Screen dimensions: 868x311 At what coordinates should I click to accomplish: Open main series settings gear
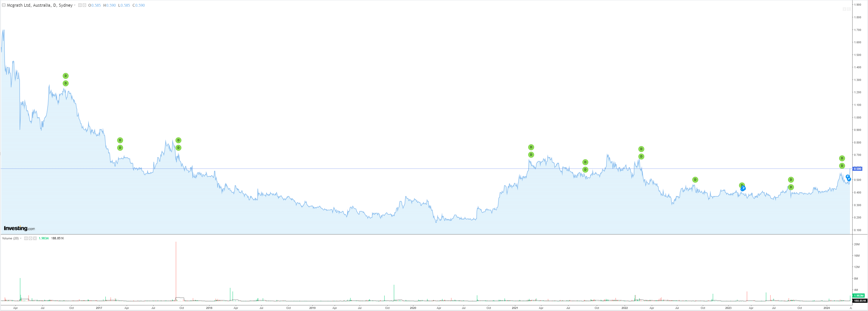[x=85, y=5]
